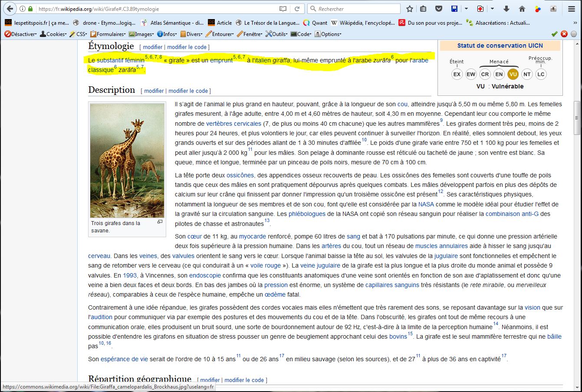The width and height of the screenshot is (582, 392).
Task: Click the red error indicator in developer toolbar
Action: (564, 34)
